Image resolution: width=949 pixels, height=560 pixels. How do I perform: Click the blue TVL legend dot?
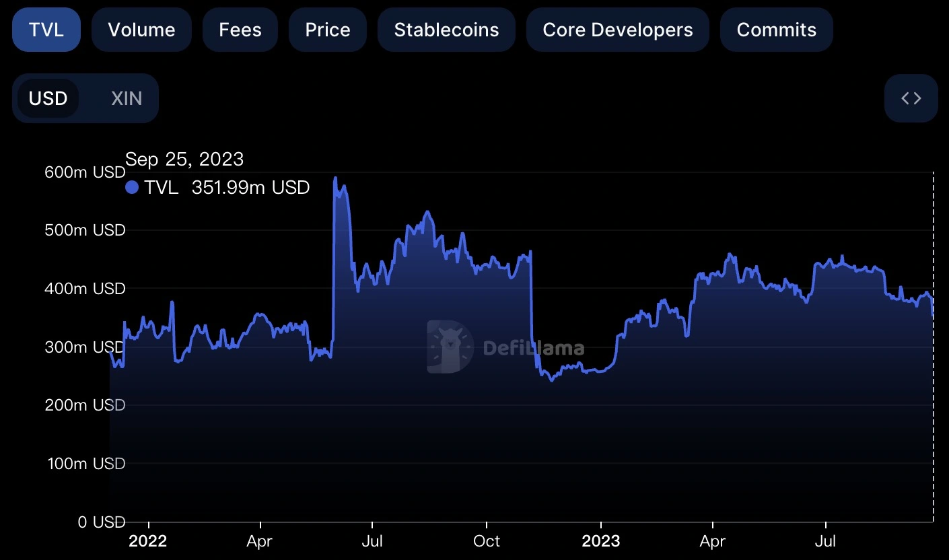pyautogui.click(x=132, y=188)
